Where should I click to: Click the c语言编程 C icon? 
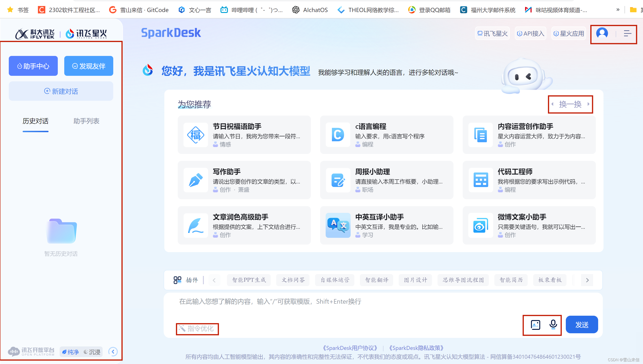[x=338, y=135]
